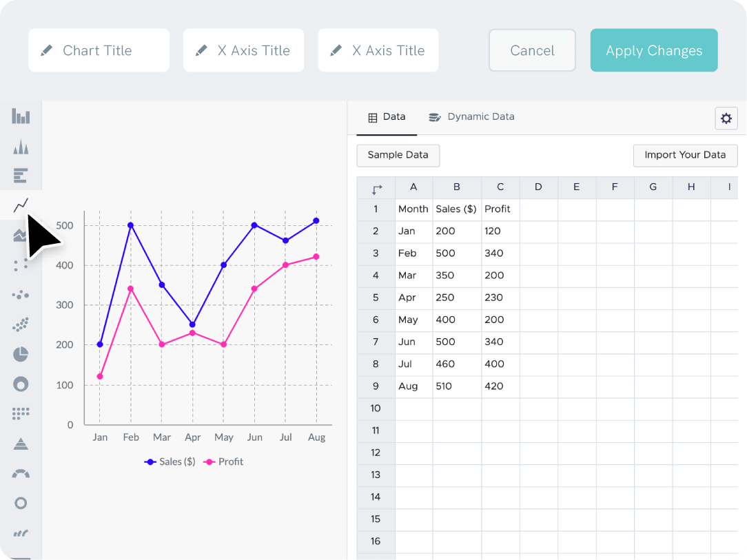Click pencil icon in Chart Title field
The width and height of the screenshot is (747, 560).
click(46, 50)
